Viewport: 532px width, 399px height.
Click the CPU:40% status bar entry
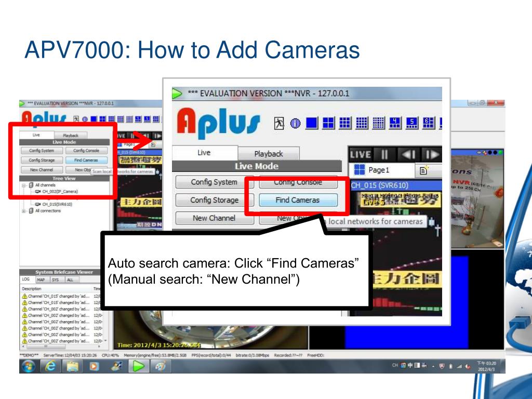click(110, 355)
